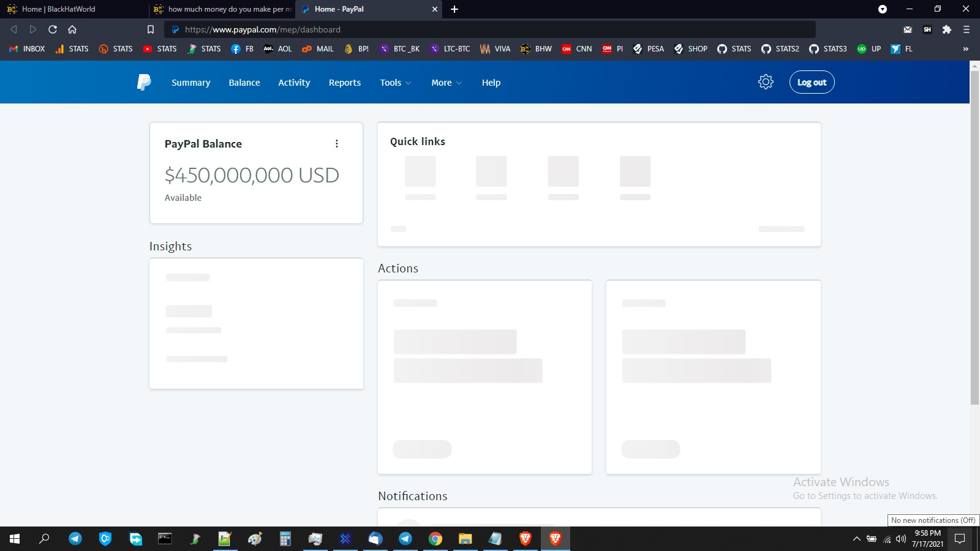Open the MAIL bookmark

click(x=317, y=49)
